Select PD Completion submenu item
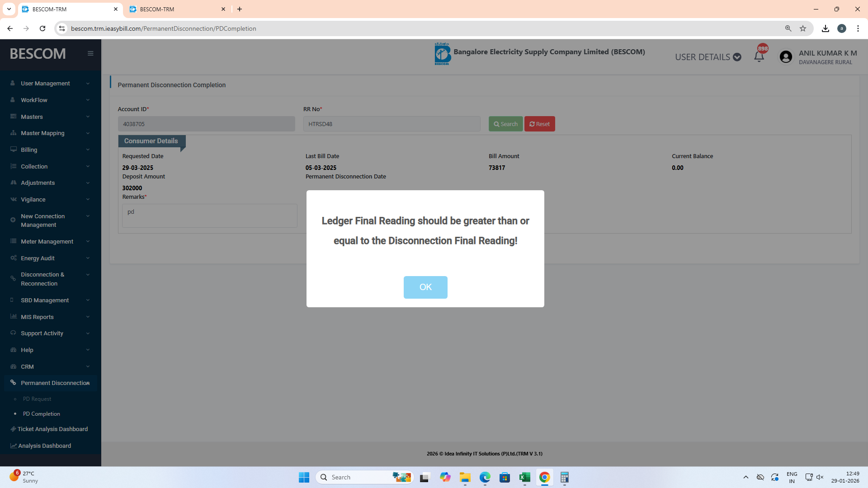This screenshot has height=488, width=868. tap(42, 414)
